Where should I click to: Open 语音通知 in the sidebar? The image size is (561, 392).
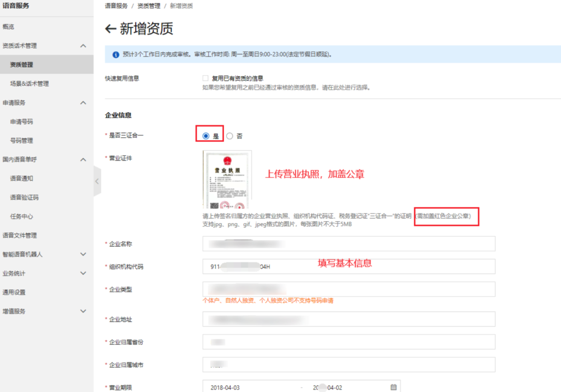[x=25, y=178]
